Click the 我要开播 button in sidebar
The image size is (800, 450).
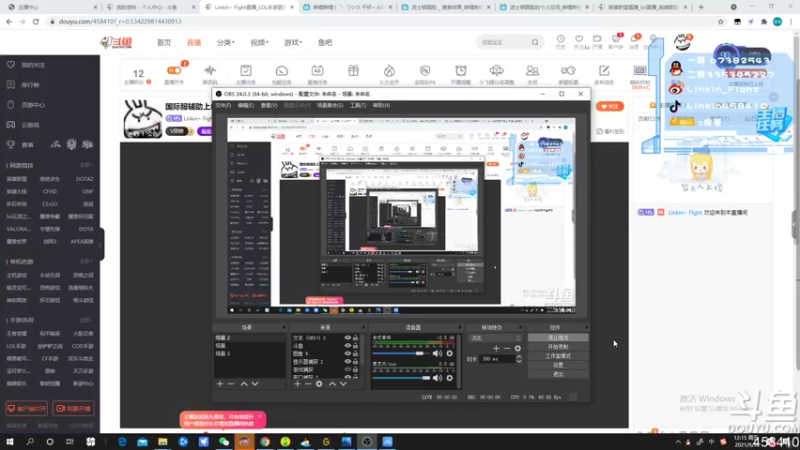pos(73,409)
